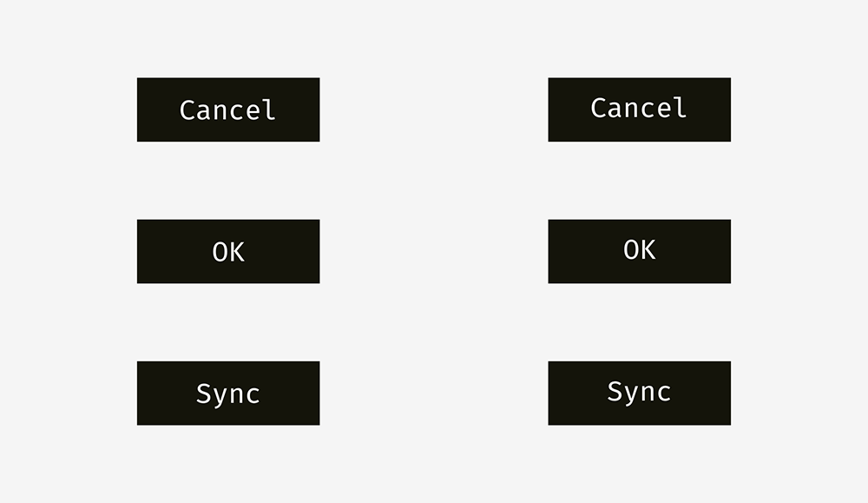Choose the Cancel button with vertically centered text

click(x=228, y=109)
